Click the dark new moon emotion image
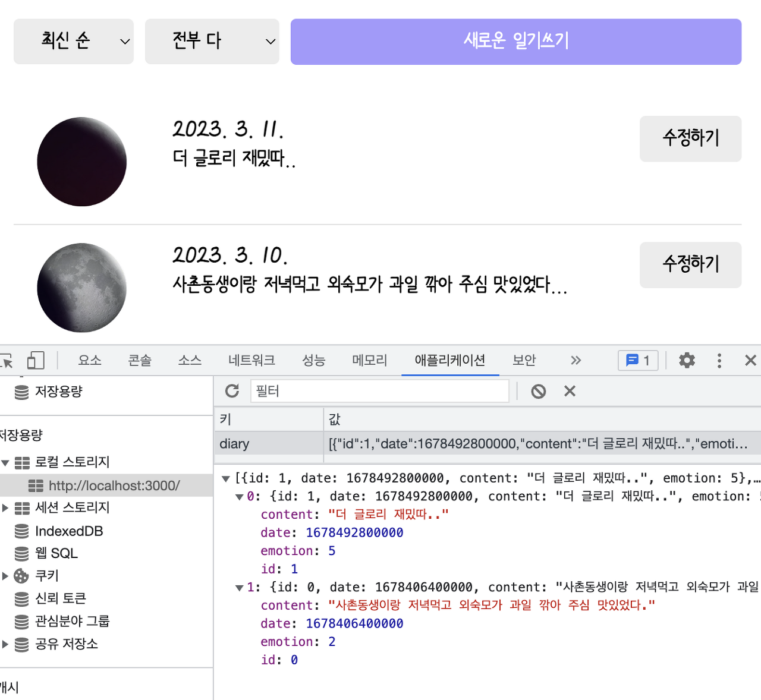 tap(82, 162)
